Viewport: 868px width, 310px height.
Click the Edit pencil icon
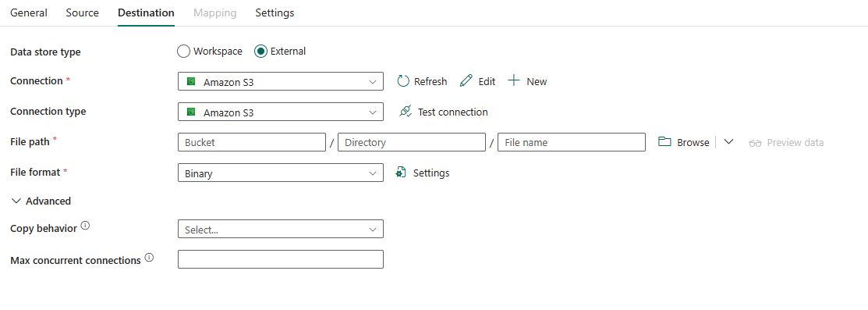click(x=466, y=81)
